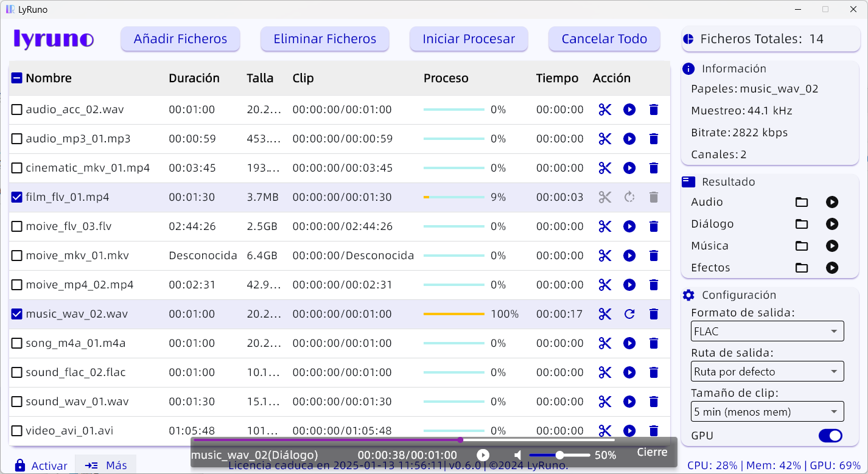Image resolution: width=868 pixels, height=474 pixels.
Task: Uncheck the film_flv_01.mp4 checkbox
Action: click(x=16, y=197)
